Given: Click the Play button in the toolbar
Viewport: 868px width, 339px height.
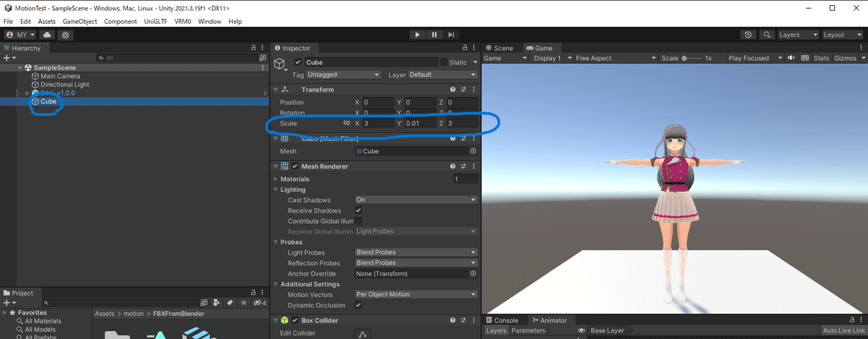Looking at the screenshot, I should click(417, 35).
